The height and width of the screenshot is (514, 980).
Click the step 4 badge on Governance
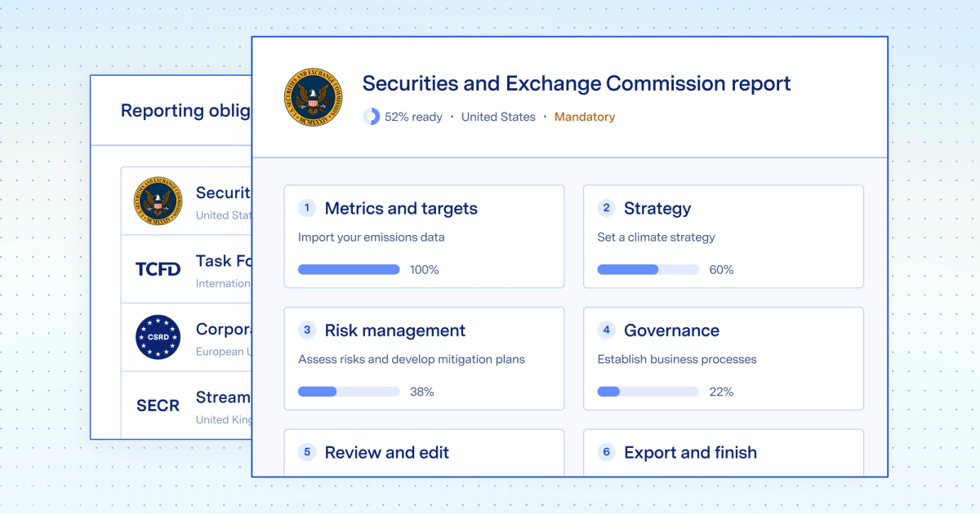606,330
